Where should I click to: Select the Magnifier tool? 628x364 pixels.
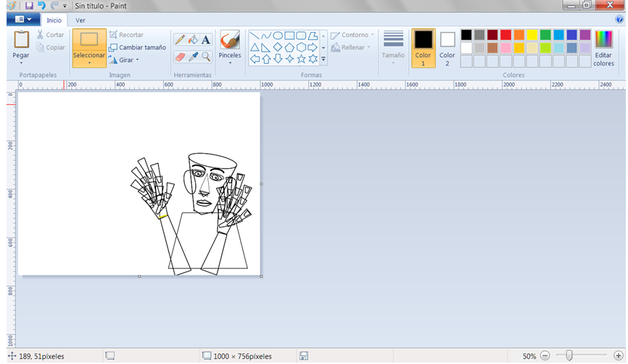pyautogui.click(x=206, y=57)
